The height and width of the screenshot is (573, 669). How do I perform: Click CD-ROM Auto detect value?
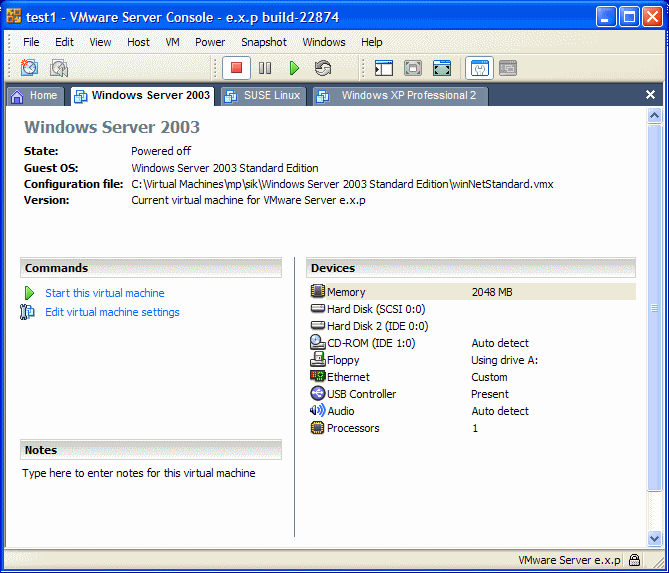(x=500, y=343)
